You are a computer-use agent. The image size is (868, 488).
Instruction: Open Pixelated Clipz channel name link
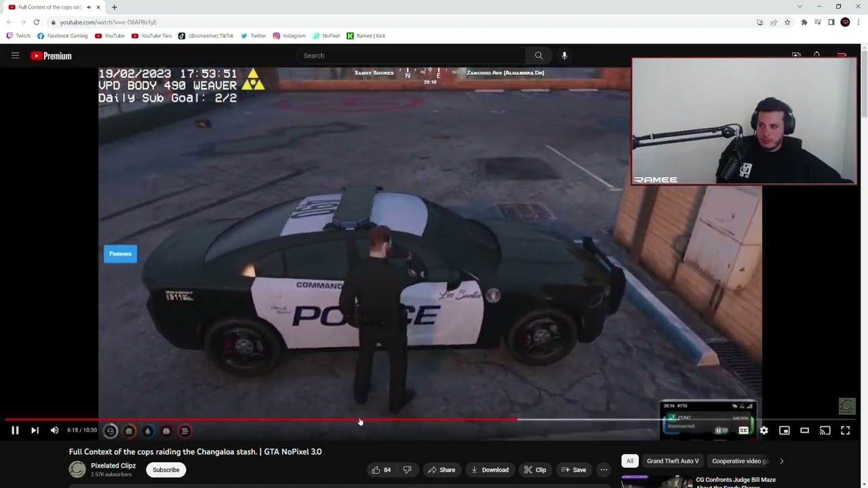[113, 466]
